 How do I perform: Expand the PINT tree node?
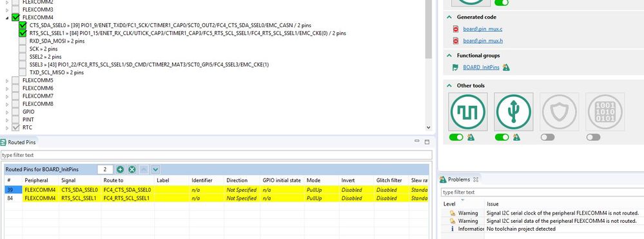pos(7,119)
